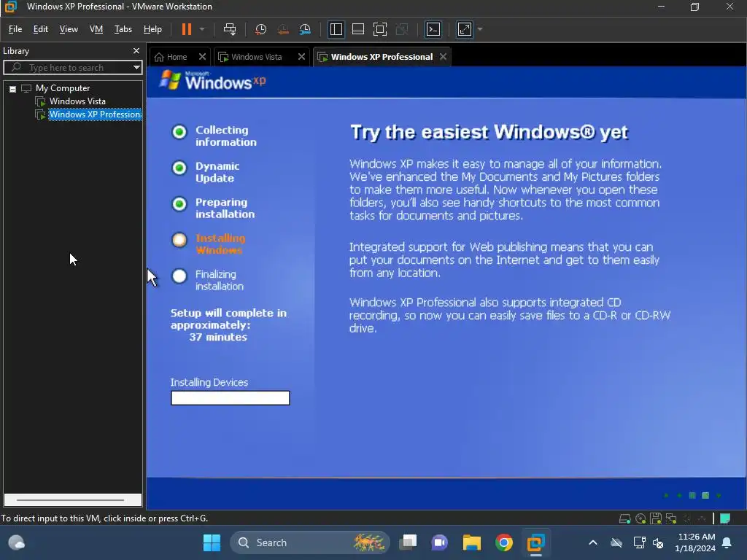Click the OneDrive cloud tray icon
Screen dimensions: 747x560
tap(616, 542)
